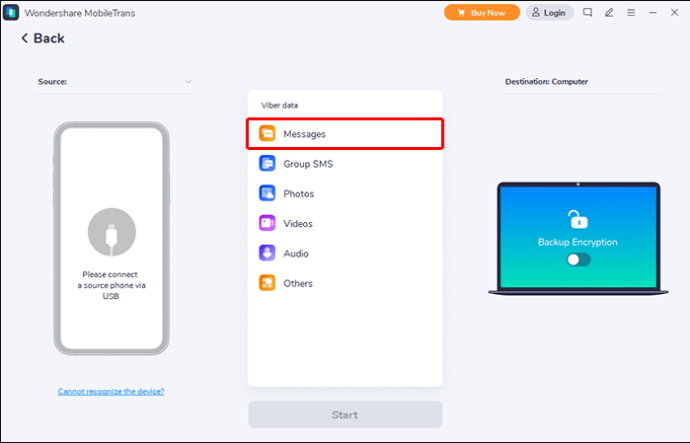Open the feedback chat icon in title bar
The height and width of the screenshot is (443, 690).
click(x=587, y=12)
